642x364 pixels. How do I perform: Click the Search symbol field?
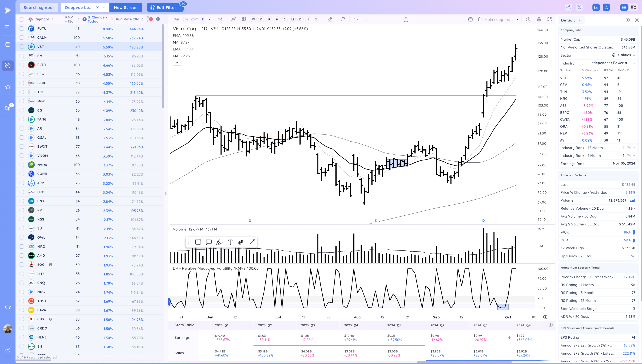click(39, 8)
